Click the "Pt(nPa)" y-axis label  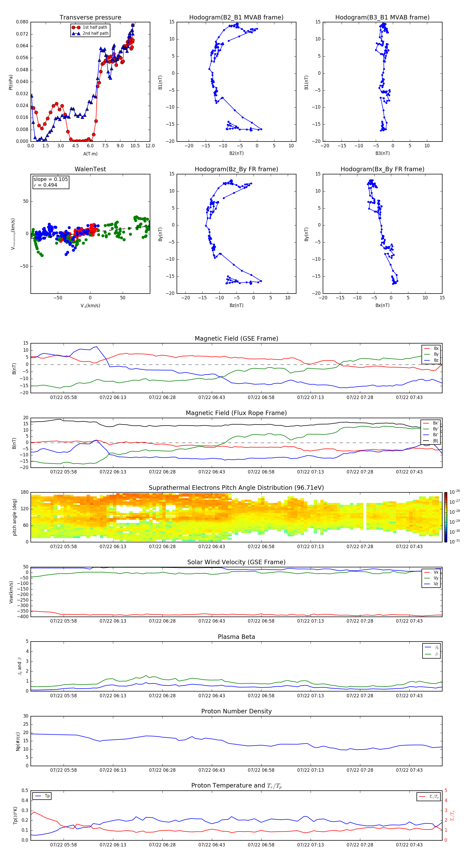(11, 82)
